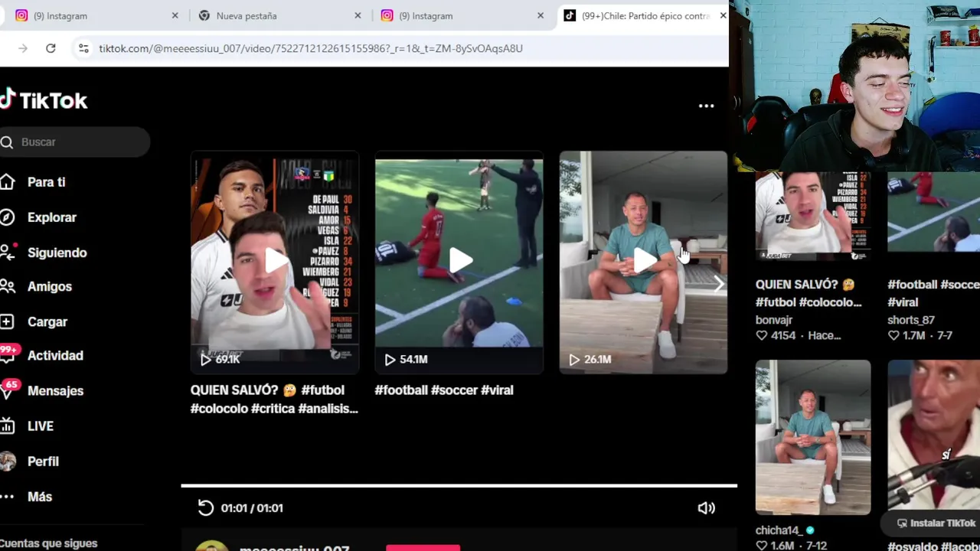Click the #futbol hashtag in caption
Screen dimensions: 980x551
point(322,390)
